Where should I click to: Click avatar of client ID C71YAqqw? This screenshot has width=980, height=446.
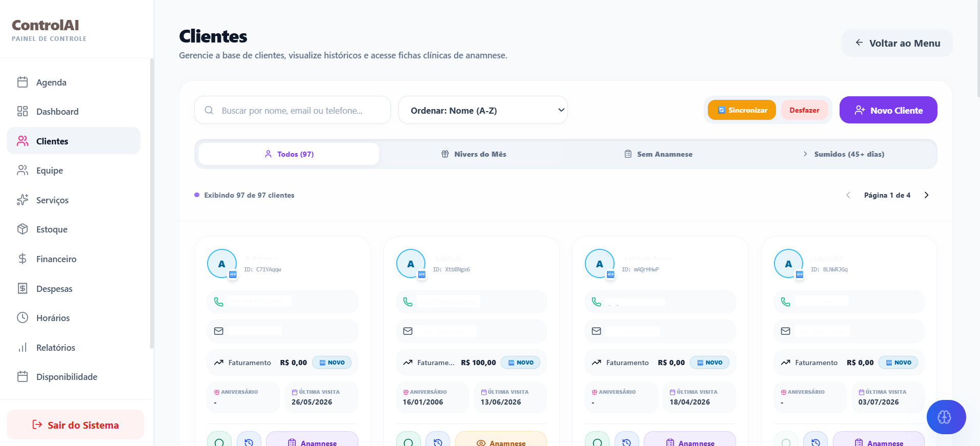[x=222, y=264]
